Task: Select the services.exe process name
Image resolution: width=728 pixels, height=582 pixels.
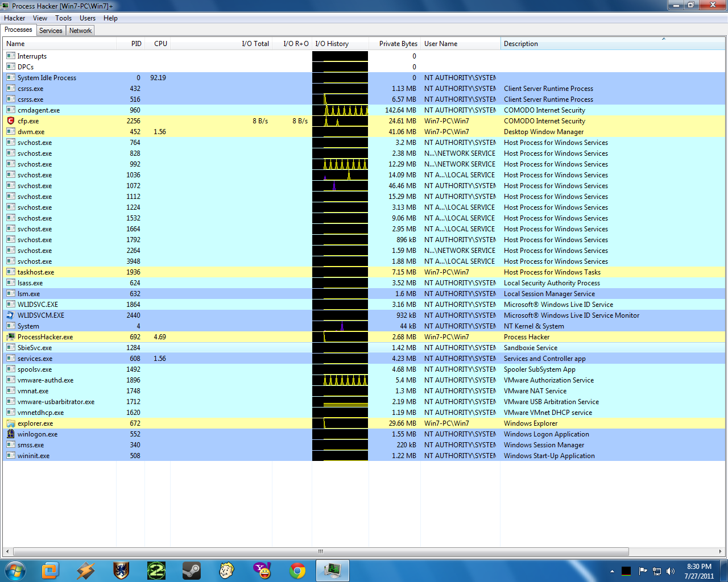Action: 35,359
